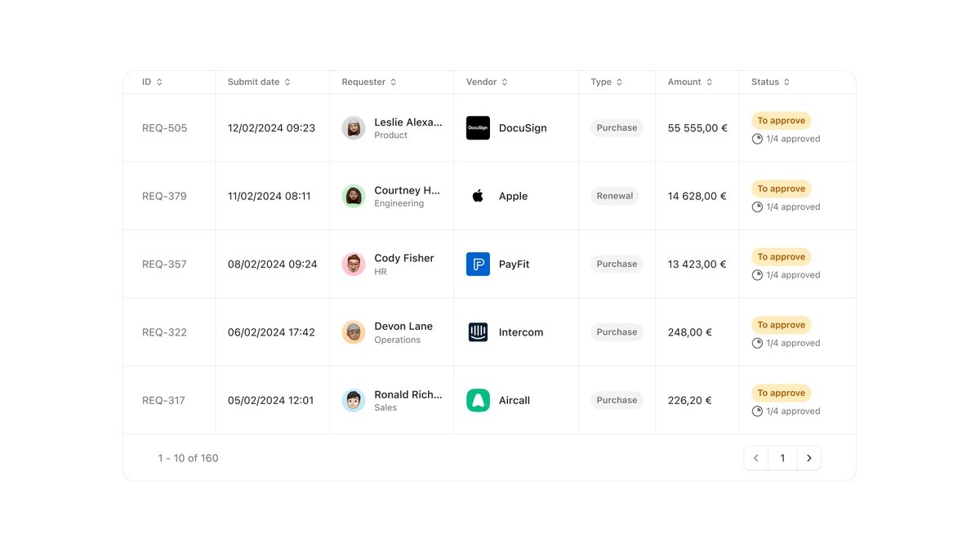Image resolution: width=980 pixels, height=551 pixels.
Task: Open request REQ-322
Action: 164,332
